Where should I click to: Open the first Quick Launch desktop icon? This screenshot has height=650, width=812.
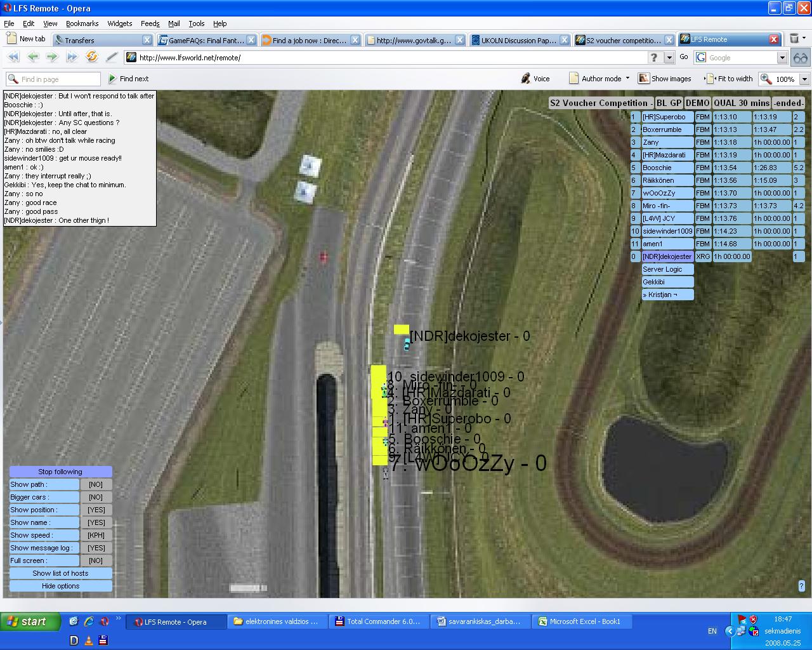[x=74, y=621]
